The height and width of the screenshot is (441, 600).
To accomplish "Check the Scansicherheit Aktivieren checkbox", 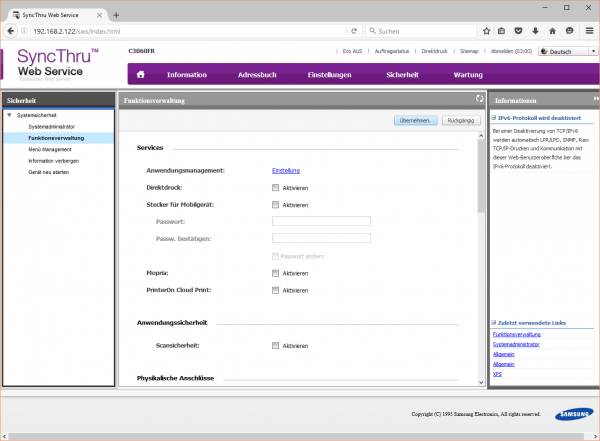I will click(275, 345).
